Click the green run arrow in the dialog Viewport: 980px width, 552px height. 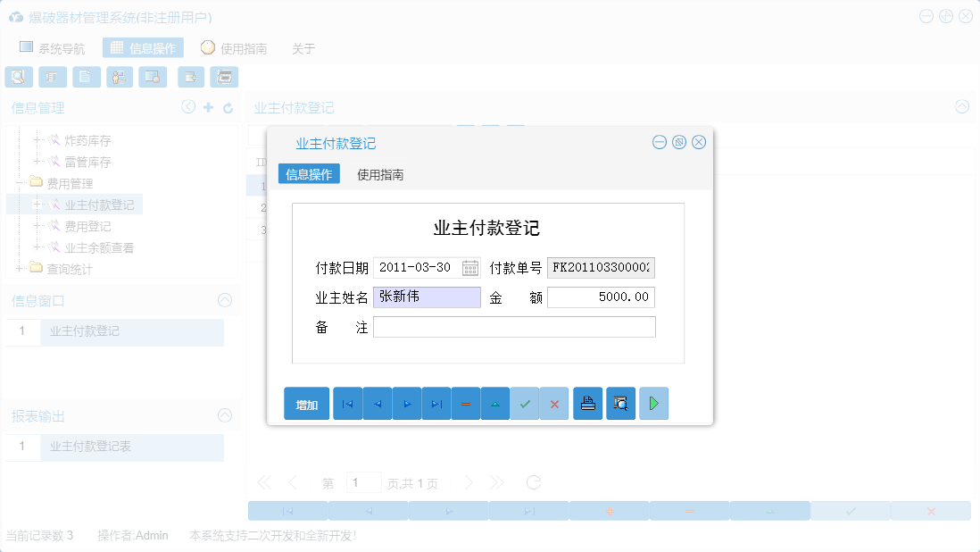click(x=653, y=403)
